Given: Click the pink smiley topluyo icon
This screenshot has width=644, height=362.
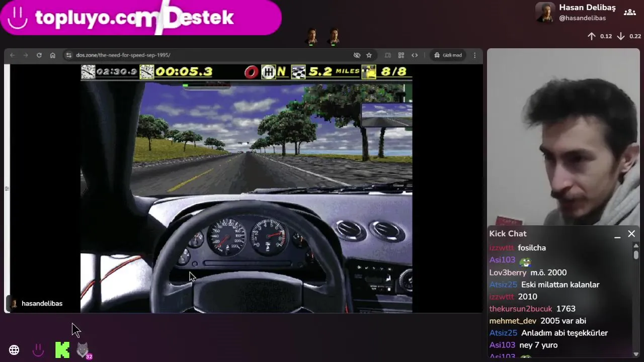Looking at the screenshot, I should pyautogui.click(x=38, y=350).
